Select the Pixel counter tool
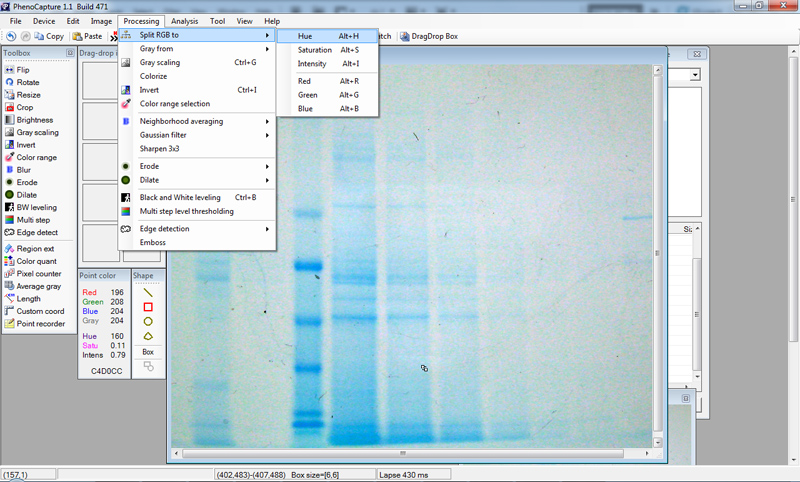 coord(38,273)
